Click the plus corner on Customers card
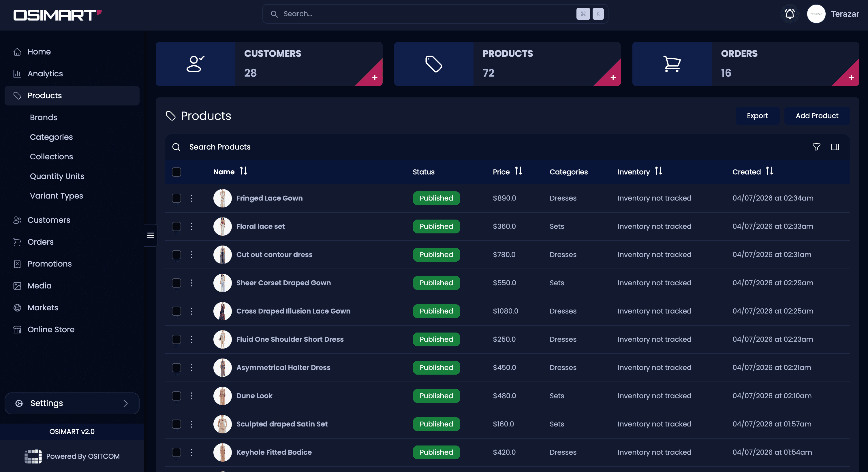868x472 pixels. tap(374, 78)
